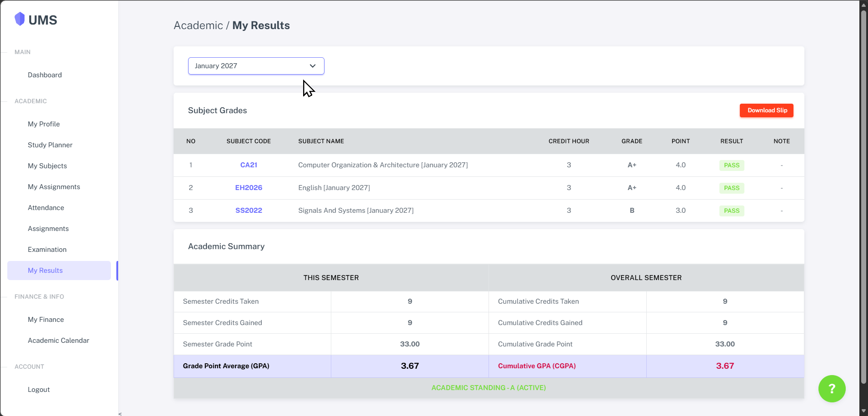The width and height of the screenshot is (868, 416).
Task: Select Study Planner menu item
Action: [50, 145]
